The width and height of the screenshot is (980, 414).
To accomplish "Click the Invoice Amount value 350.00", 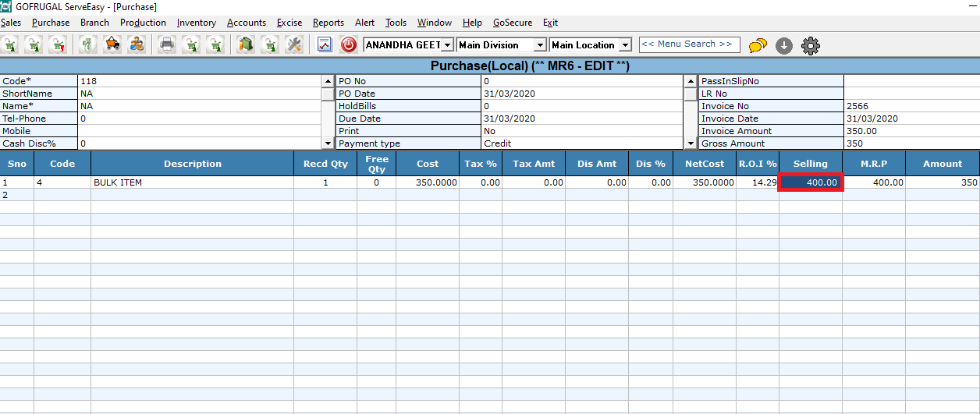I will tap(911, 131).
